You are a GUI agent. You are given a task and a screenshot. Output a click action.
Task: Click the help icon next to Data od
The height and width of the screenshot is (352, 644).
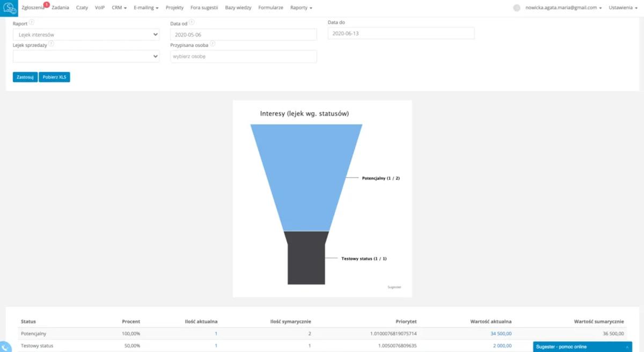click(192, 23)
